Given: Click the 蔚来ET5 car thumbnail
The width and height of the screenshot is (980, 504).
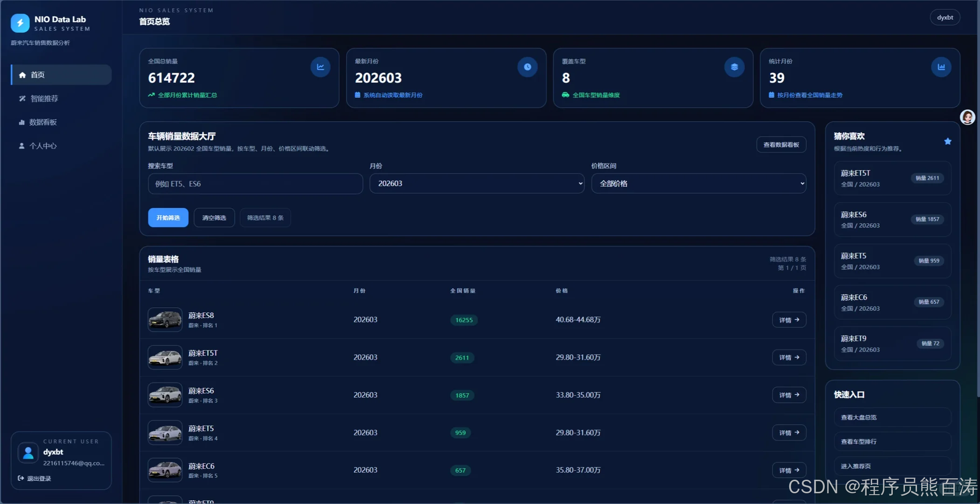Looking at the screenshot, I should pyautogui.click(x=165, y=433).
